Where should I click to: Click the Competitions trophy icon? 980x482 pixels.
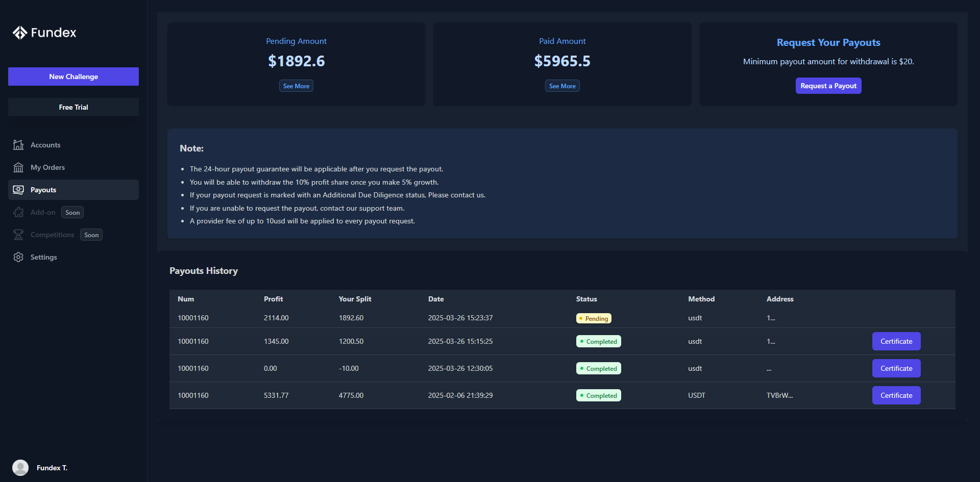tap(18, 235)
